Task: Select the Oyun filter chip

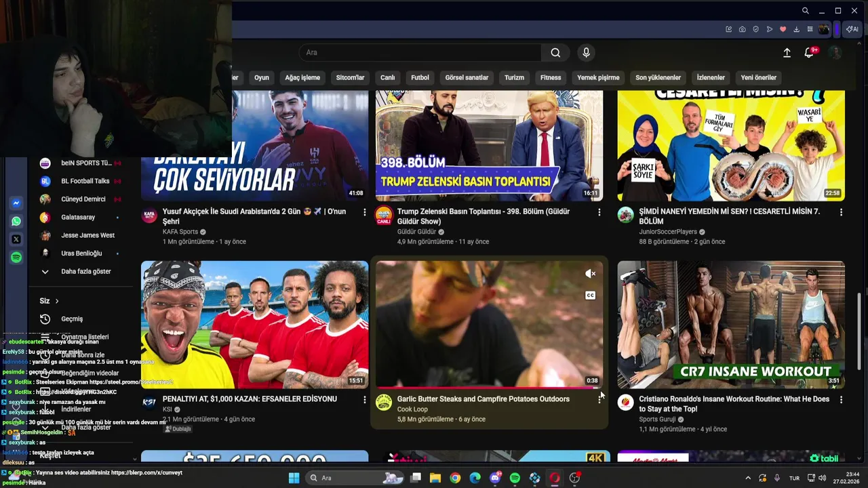Action: pos(262,77)
